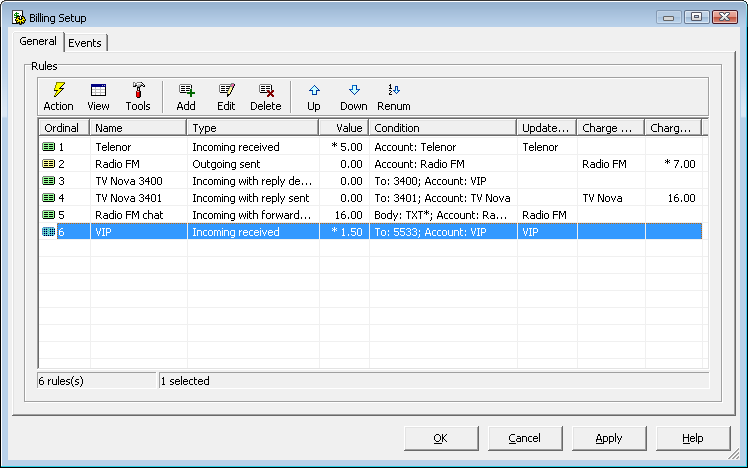This screenshot has width=748, height=468.
Task: Sort rules by Name column header
Action: coord(138,128)
